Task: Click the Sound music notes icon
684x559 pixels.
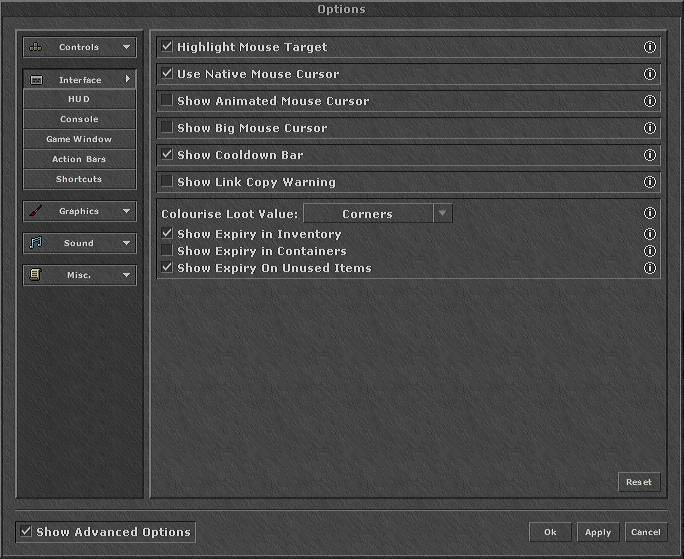Action: point(36,243)
